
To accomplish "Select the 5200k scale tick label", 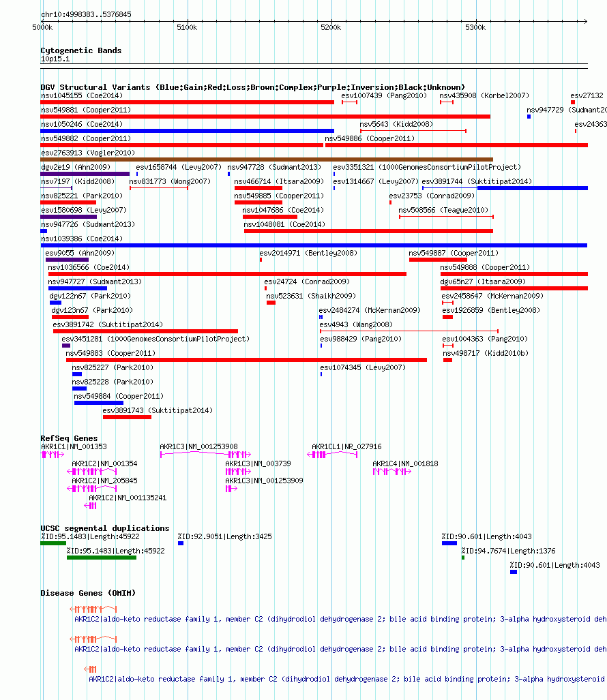I will click(331, 27).
